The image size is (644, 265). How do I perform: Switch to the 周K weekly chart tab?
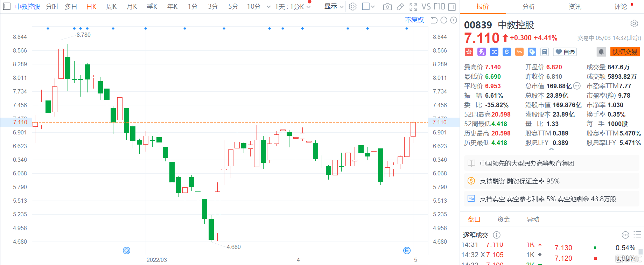pos(111,7)
